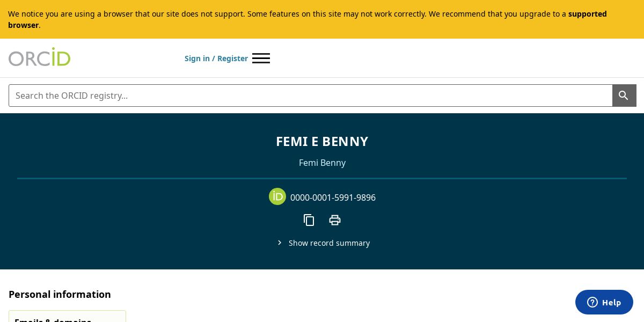Screen dimensions: 644x322
Task: Click the magnifier search button
Action: pos(624,96)
